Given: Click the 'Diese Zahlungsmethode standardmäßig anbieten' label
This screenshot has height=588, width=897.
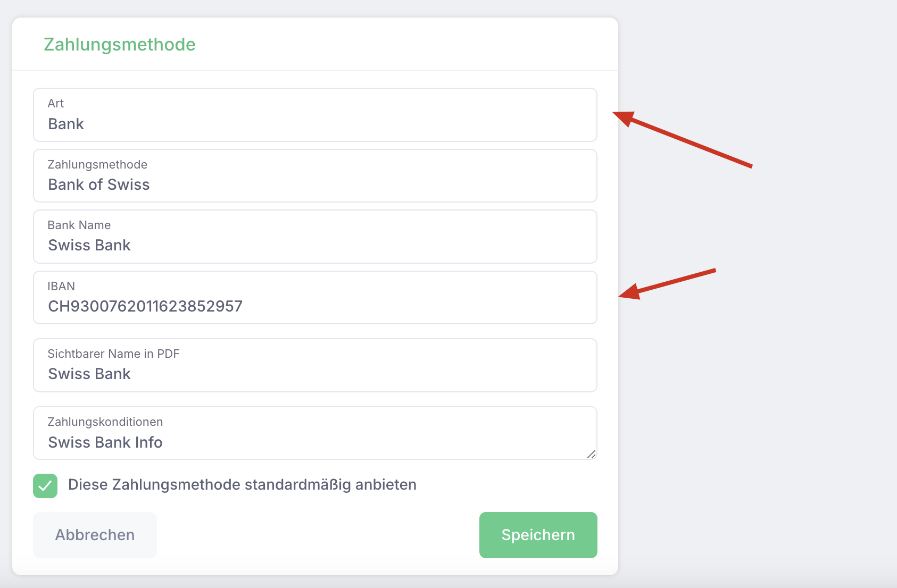Looking at the screenshot, I should tap(242, 485).
